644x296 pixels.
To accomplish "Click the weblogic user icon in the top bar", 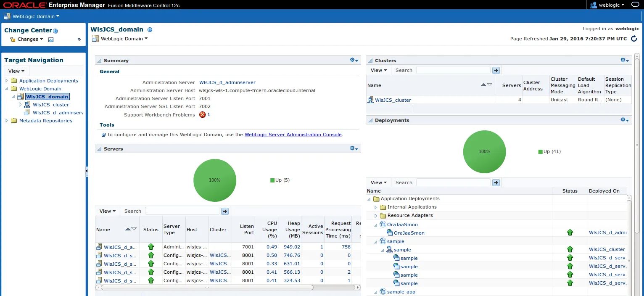I will (x=594, y=5).
